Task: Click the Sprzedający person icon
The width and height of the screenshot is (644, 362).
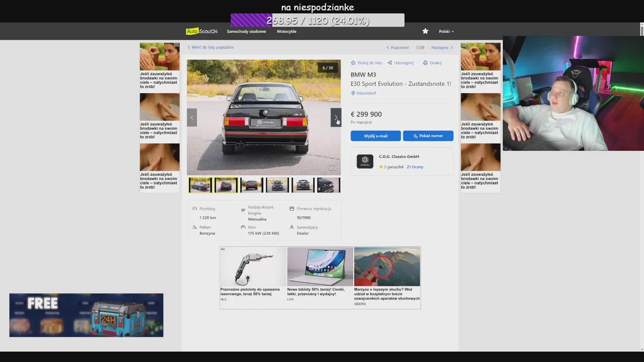Action: point(292,227)
